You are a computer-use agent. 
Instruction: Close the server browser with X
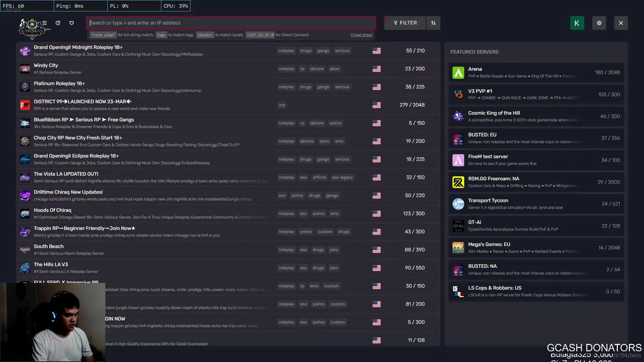621,23
